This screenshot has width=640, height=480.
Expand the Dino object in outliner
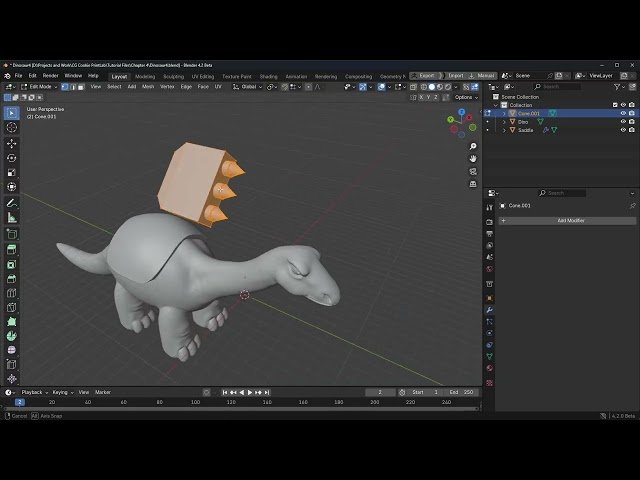pyautogui.click(x=504, y=122)
